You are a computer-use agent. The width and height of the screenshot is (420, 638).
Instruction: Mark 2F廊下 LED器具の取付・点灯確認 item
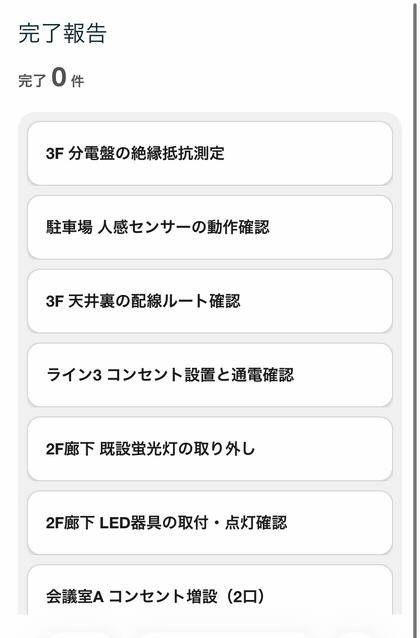210,522
